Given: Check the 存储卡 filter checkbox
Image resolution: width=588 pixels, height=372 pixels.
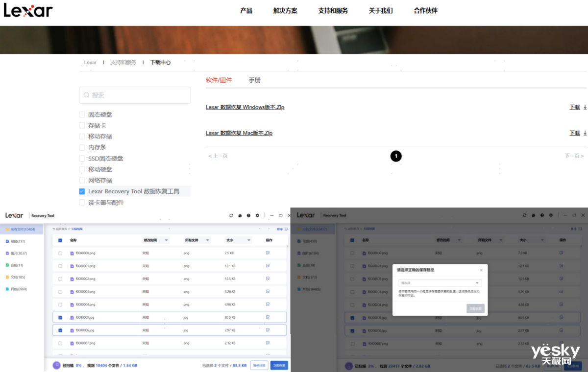Looking at the screenshot, I should (82, 125).
